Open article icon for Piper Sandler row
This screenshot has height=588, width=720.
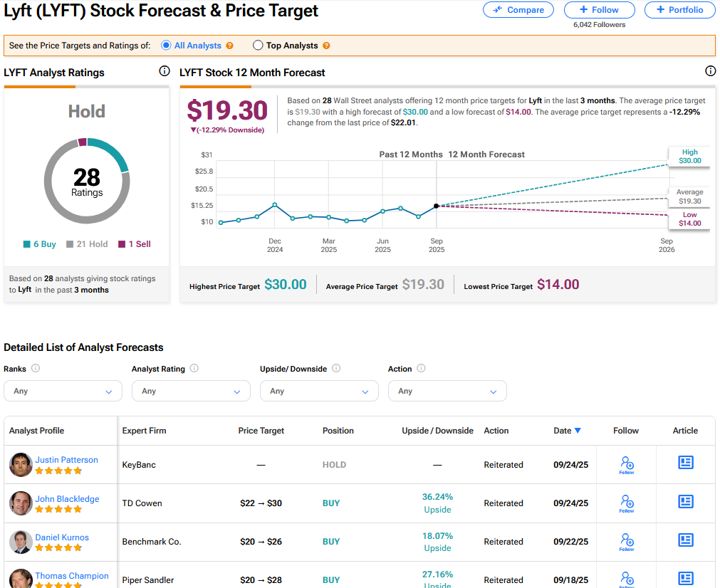pos(686,578)
